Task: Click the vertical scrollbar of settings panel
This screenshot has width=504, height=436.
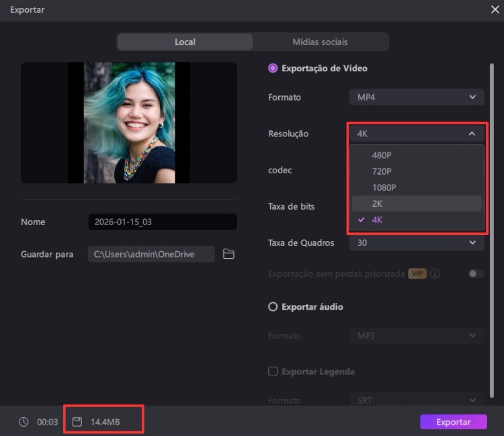Action: tap(491, 230)
